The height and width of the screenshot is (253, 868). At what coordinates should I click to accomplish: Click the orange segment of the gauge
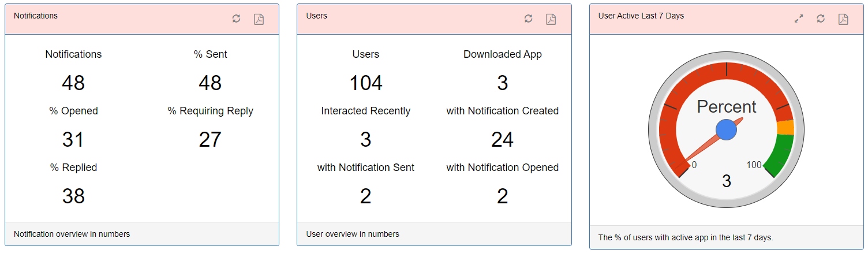785,127
